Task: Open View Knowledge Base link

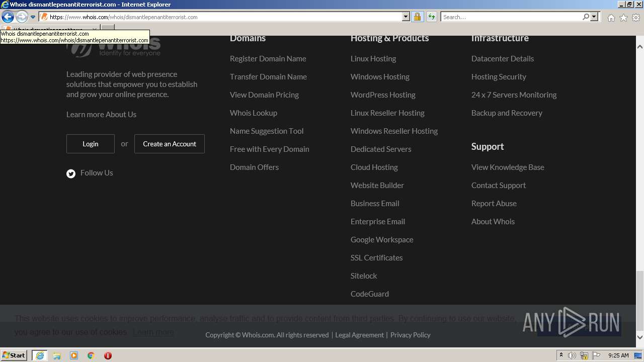Action: pyautogui.click(x=508, y=167)
